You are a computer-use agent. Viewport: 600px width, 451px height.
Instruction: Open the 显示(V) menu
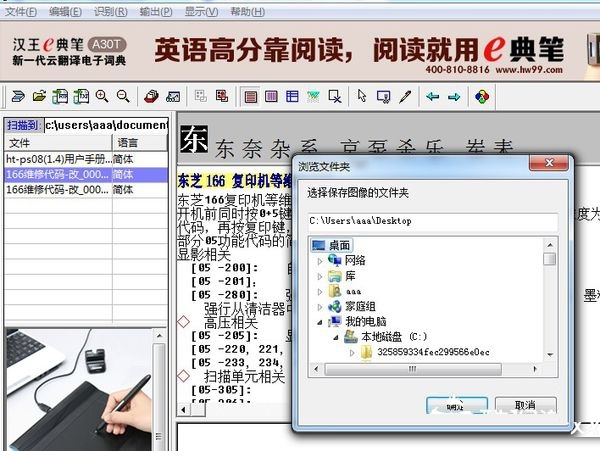201,12
